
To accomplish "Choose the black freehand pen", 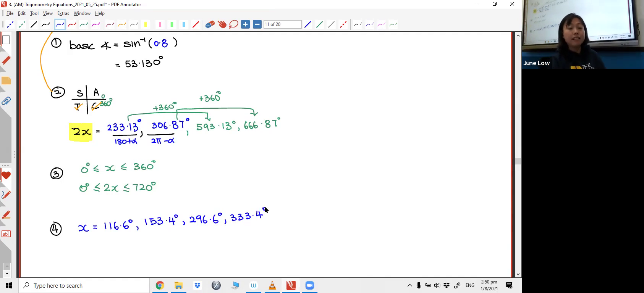I will coord(45,24).
